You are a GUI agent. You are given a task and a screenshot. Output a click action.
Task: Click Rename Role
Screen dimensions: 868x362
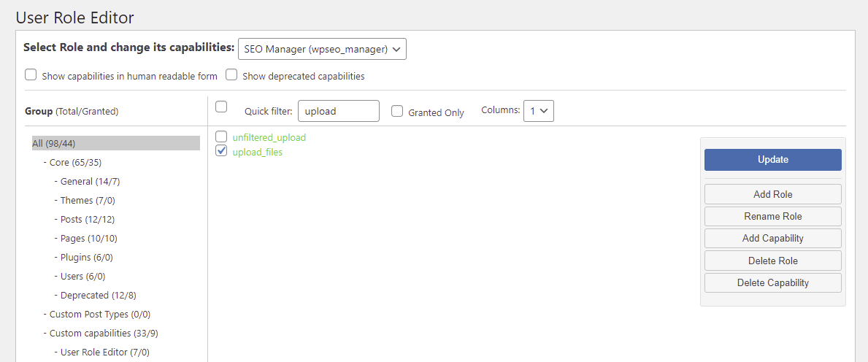[772, 216]
